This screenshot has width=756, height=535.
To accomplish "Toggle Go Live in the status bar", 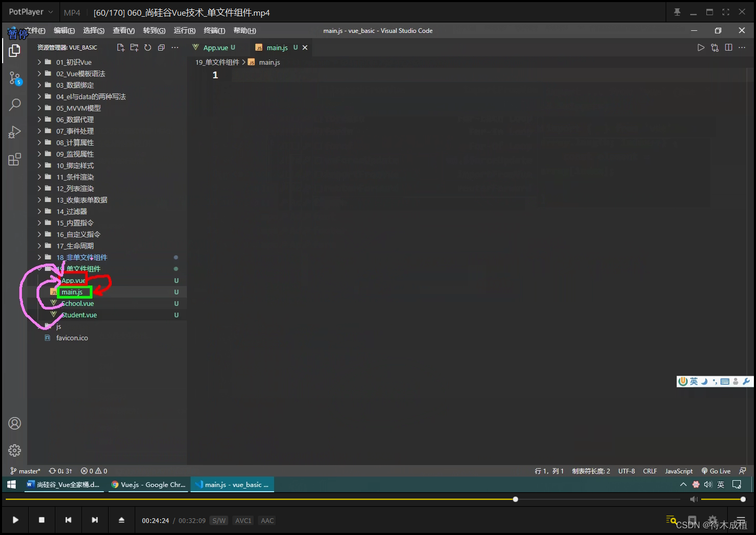I will click(716, 471).
